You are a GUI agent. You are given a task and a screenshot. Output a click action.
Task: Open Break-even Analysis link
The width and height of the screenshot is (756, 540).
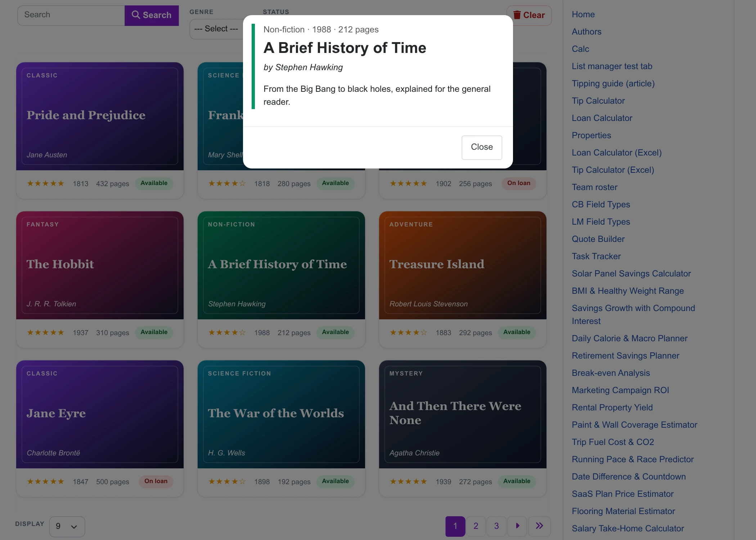tap(611, 373)
